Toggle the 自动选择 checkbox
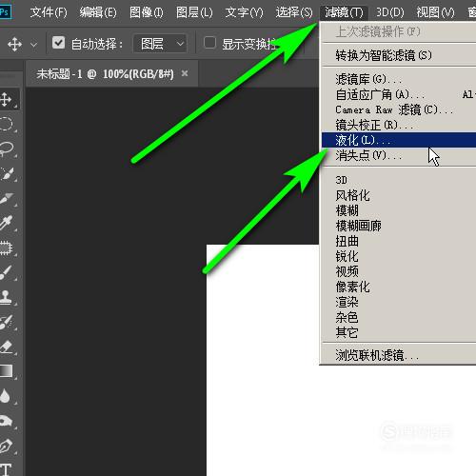 (58, 43)
